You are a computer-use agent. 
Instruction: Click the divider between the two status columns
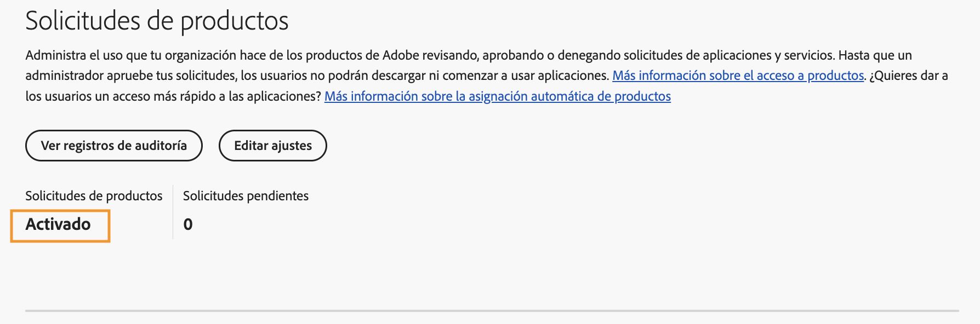click(173, 211)
